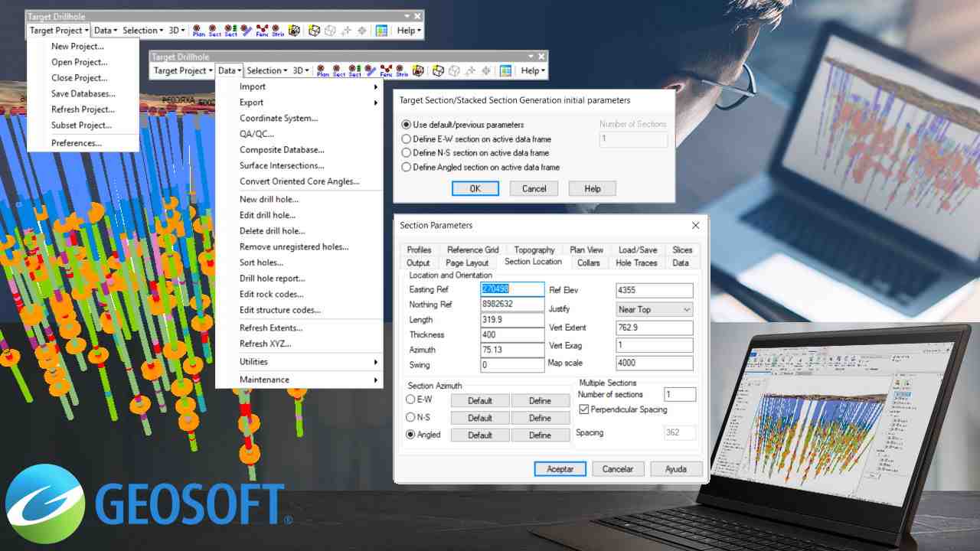Open the Page Layout tab
The height and width of the screenshot is (551, 980).
[x=467, y=262]
